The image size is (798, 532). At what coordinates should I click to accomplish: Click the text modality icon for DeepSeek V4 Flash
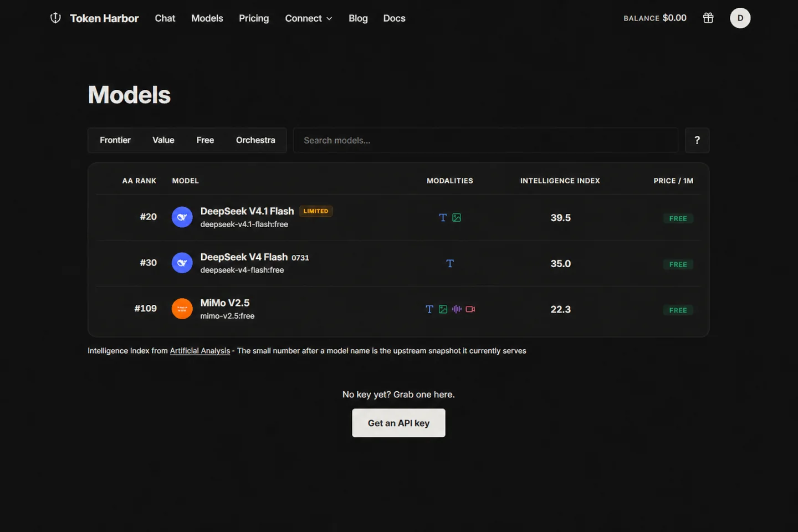pos(450,264)
